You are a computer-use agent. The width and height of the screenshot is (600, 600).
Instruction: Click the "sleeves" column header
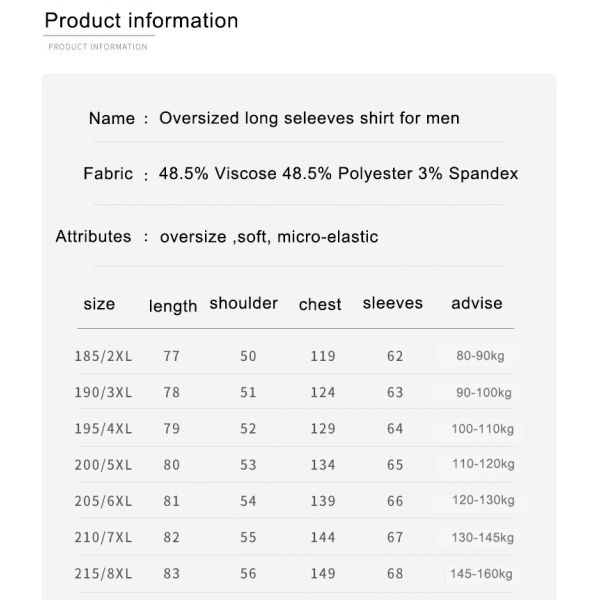pyautogui.click(x=392, y=303)
